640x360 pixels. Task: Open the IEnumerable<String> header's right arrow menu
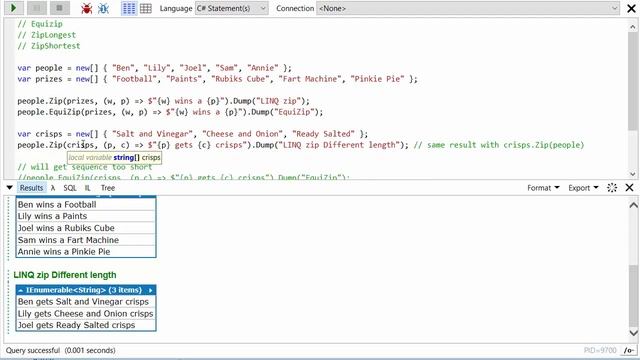(x=151, y=290)
